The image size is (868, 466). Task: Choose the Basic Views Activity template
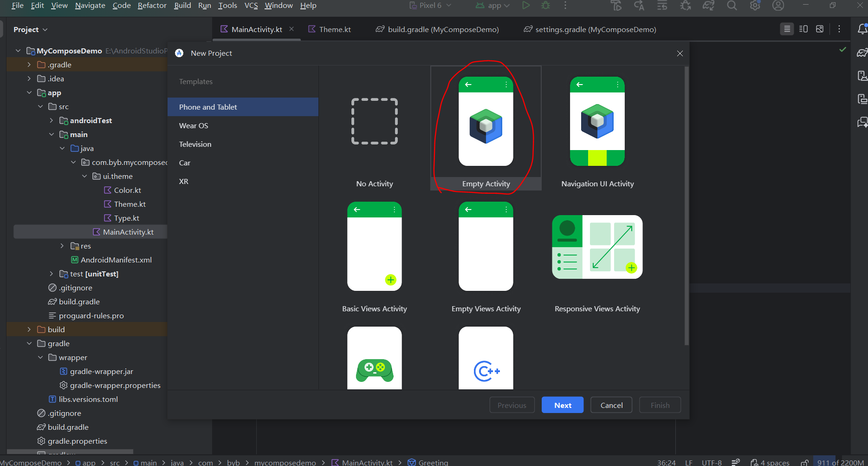(375, 253)
